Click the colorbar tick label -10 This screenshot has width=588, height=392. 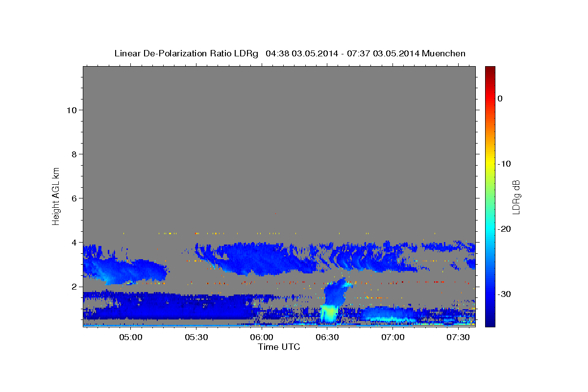(x=504, y=164)
